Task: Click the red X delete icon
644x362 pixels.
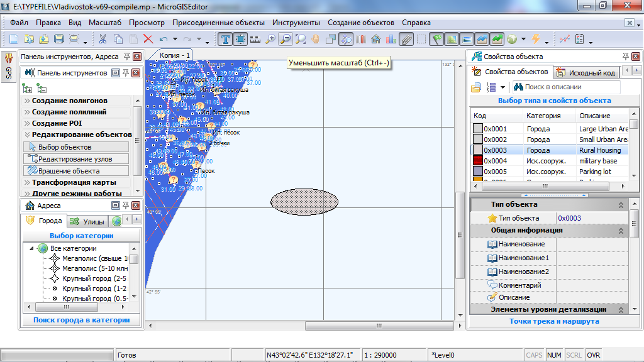Action: point(148,39)
